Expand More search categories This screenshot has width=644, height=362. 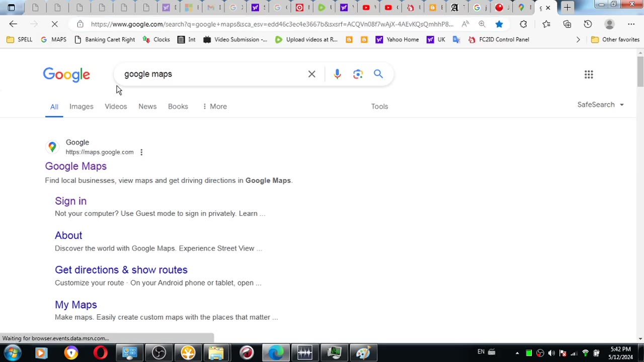click(214, 107)
